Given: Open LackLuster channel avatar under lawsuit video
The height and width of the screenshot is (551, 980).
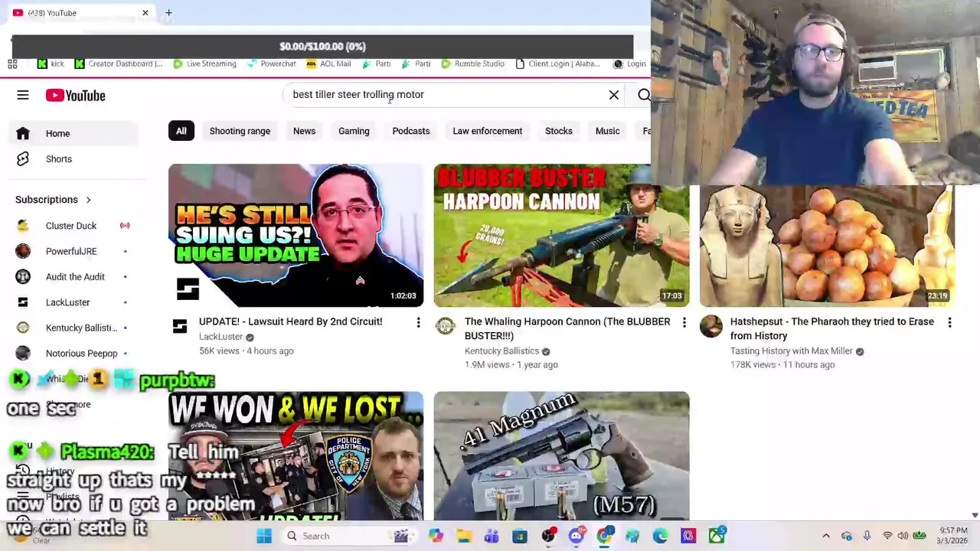Looking at the screenshot, I should [x=180, y=327].
